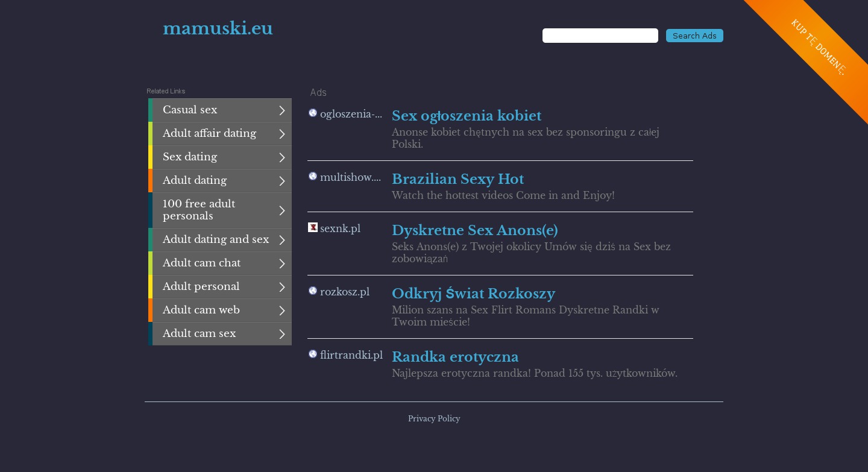
Task: Click the favicon beside flirtrandki.pl
Action: pos(313,354)
